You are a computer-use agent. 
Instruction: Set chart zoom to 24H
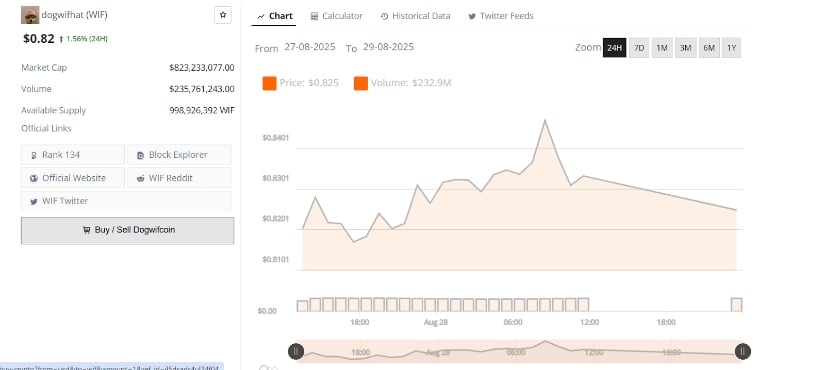(x=615, y=48)
